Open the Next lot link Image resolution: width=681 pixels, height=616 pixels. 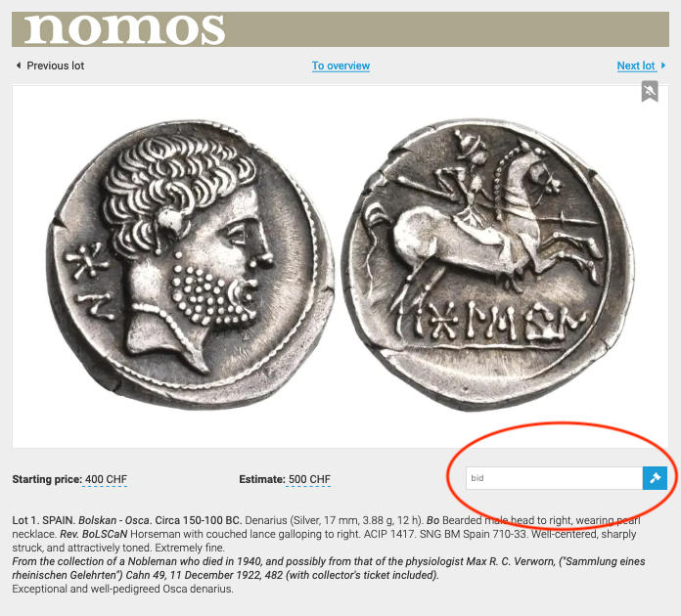click(x=636, y=66)
